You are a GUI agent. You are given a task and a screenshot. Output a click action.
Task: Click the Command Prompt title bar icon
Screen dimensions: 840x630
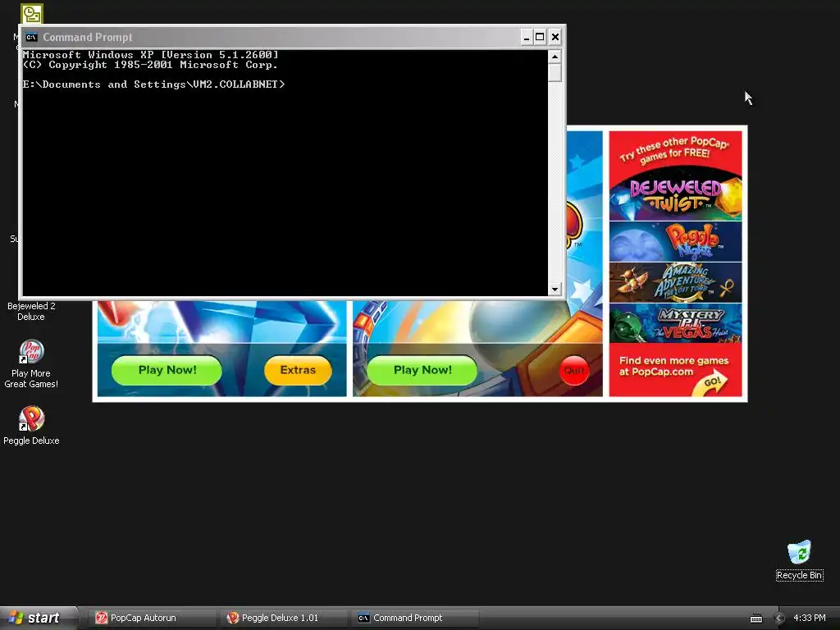click(x=32, y=37)
